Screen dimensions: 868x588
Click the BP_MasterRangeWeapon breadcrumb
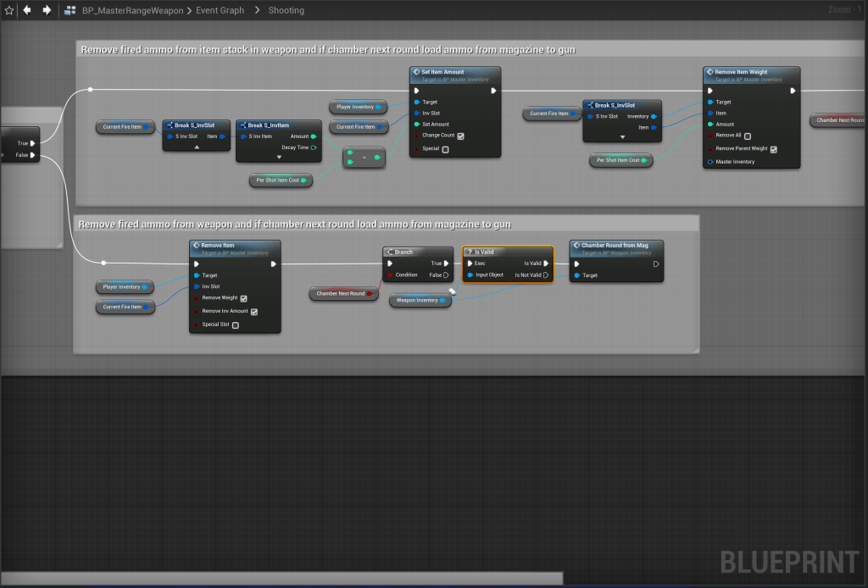[132, 10]
